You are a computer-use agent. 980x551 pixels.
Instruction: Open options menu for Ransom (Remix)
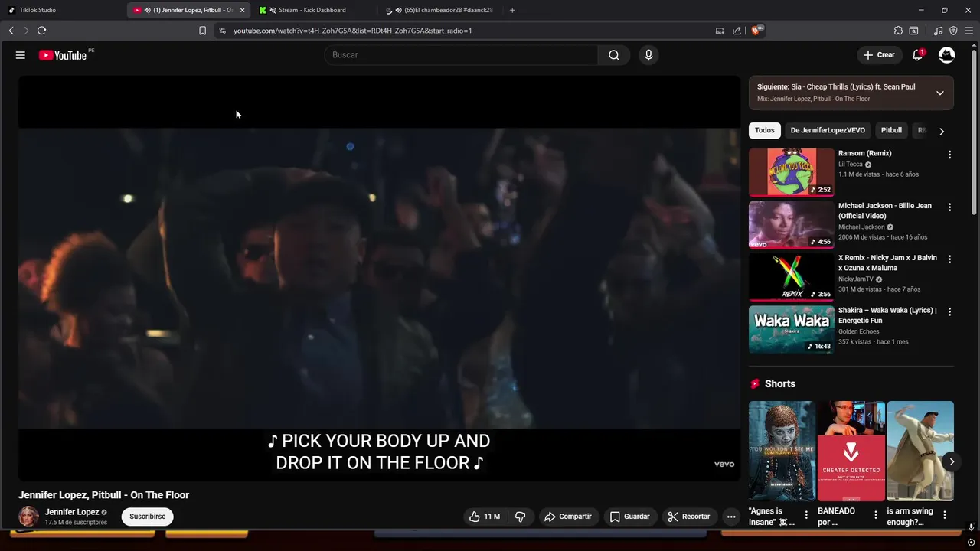pyautogui.click(x=949, y=155)
